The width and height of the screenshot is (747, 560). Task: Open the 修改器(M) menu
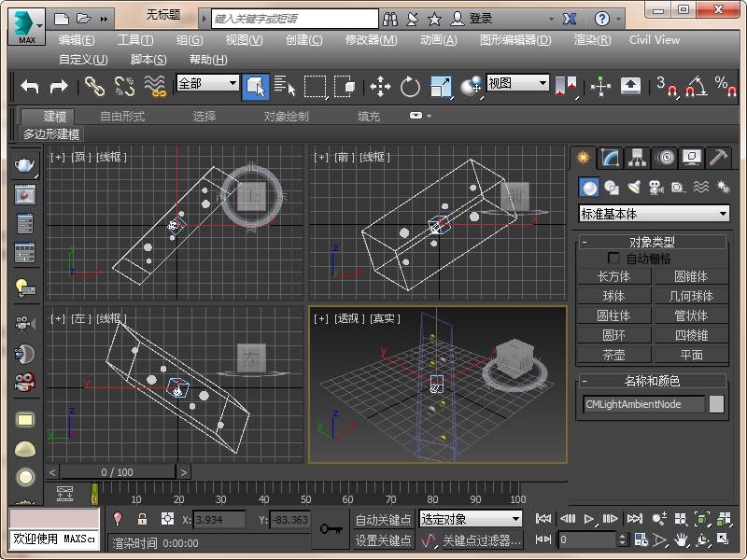coord(371,40)
